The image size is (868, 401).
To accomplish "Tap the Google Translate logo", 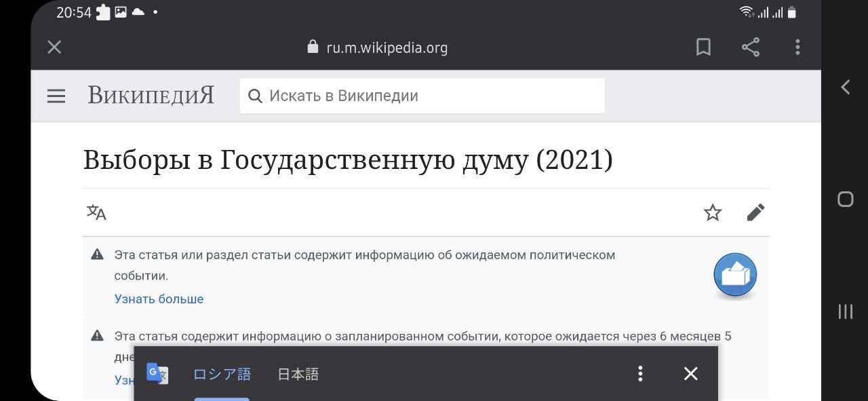I will 157,373.
